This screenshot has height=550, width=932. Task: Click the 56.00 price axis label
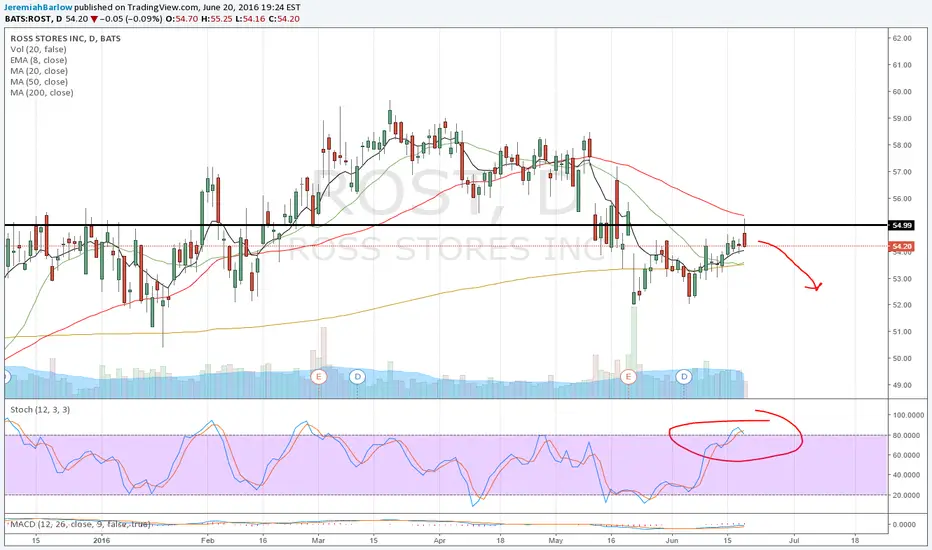[x=902, y=199]
